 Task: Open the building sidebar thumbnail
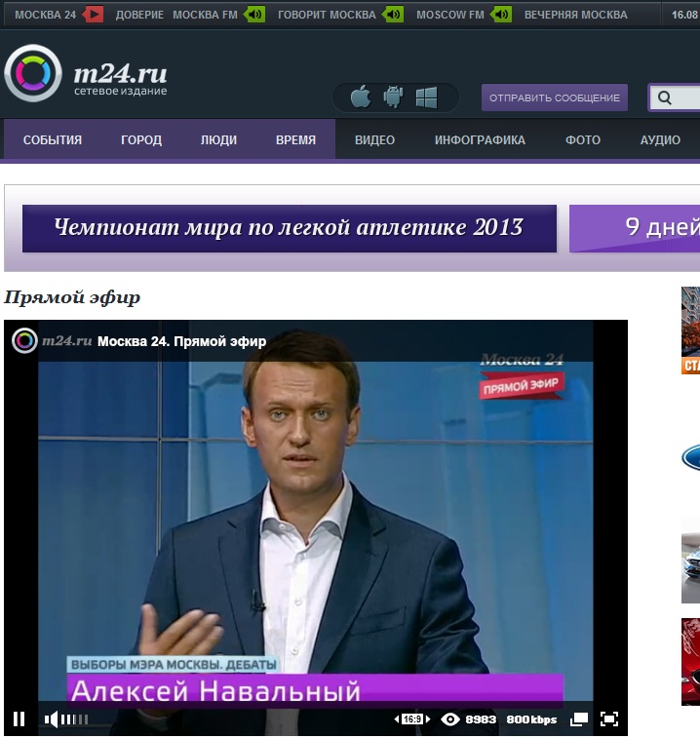[690, 330]
